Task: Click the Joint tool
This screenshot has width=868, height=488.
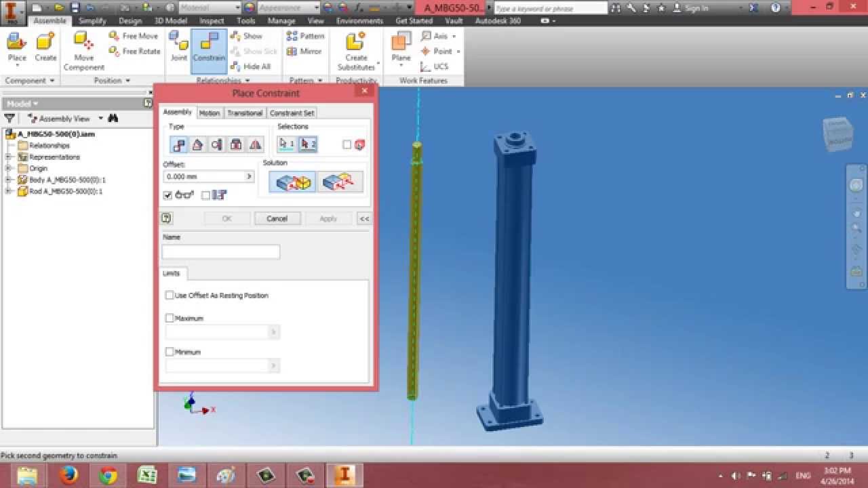Action: 179,47
